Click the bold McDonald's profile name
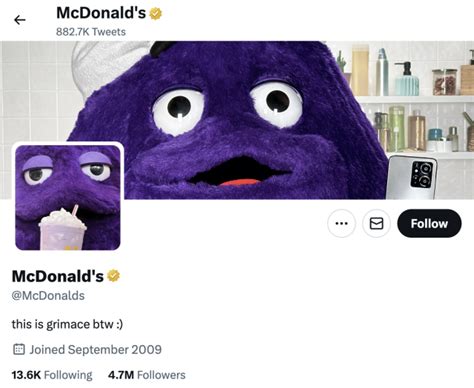Viewport: 474px width, 388px height. (x=58, y=276)
